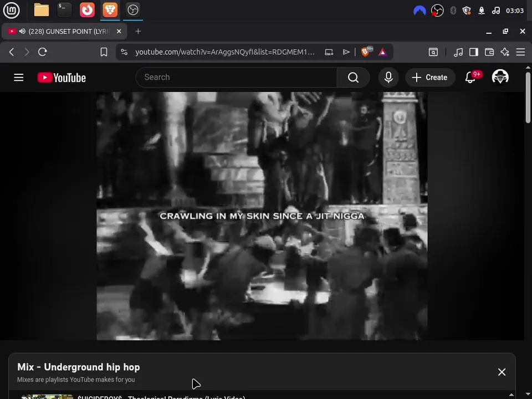The image size is (532, 399).
Task: Open the Brave Wallet button
Action: [489, 52]
